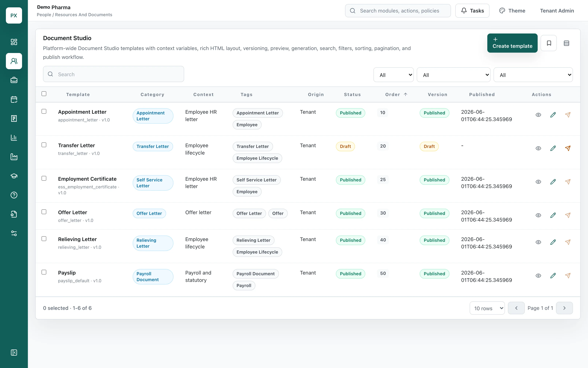Preview the Appointment Letter via eye icon

[538, 115]
